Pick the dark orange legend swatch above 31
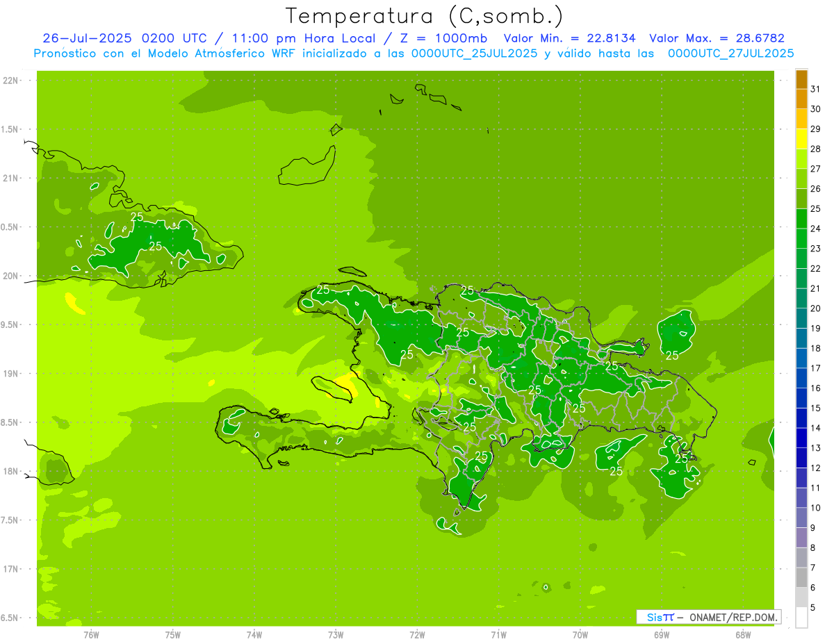This screenshot has width=834, height=644. pyautogui.click(x=801, y=79)
